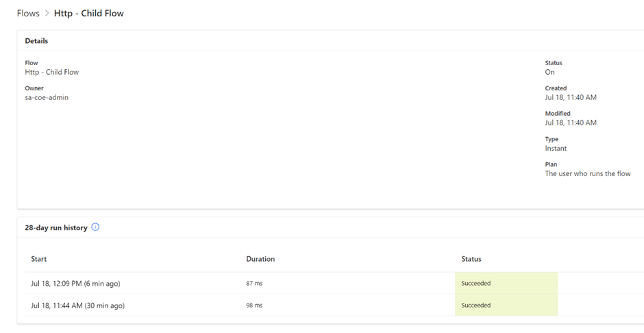Click the Succeeded badge for the 98 ms run
The image size is (644, 333).
point(476,305)
